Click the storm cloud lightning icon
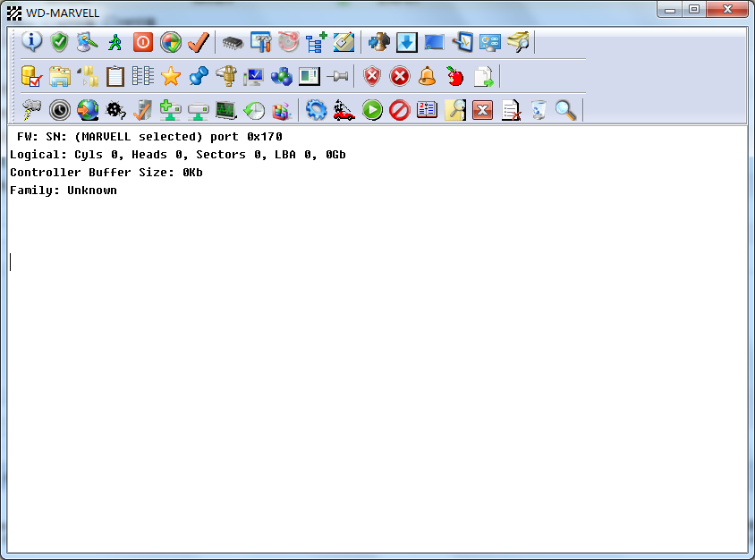This screenshot has height=560, width=755. pyautogui.click(x=32, y=110)
